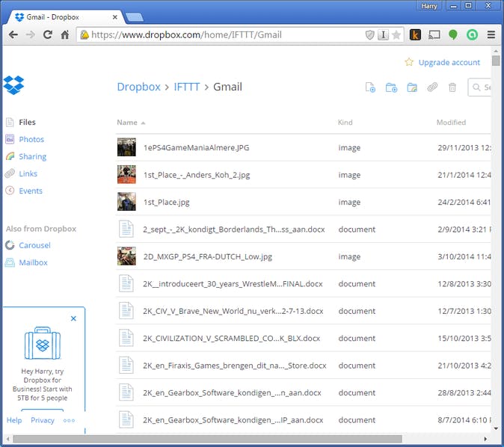Click the Deleted files trash icon
Screen dimensions: 504x447
point(452,87)
